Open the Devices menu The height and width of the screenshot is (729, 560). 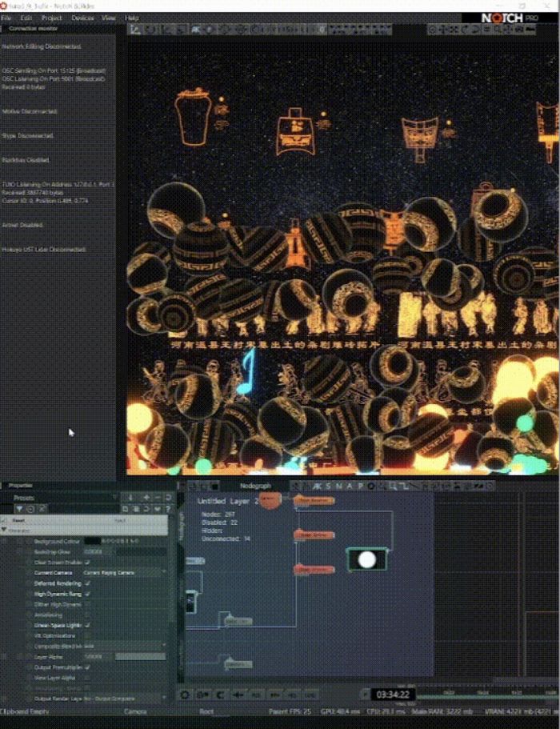[82, 17]
